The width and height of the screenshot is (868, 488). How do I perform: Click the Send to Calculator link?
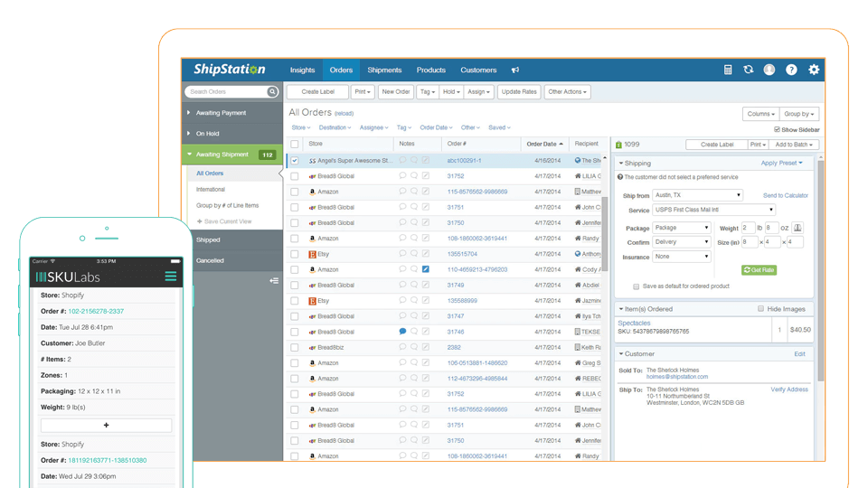click(x=786, y=195)
